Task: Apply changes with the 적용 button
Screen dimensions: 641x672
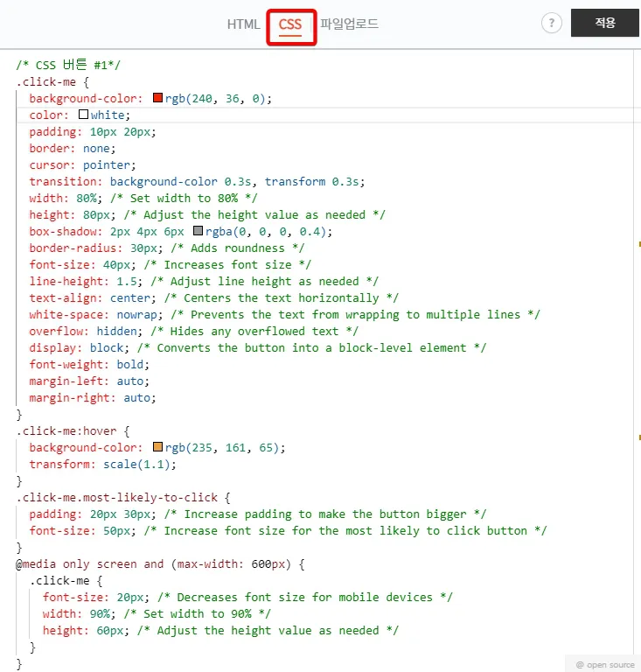Action: point(605,23)
